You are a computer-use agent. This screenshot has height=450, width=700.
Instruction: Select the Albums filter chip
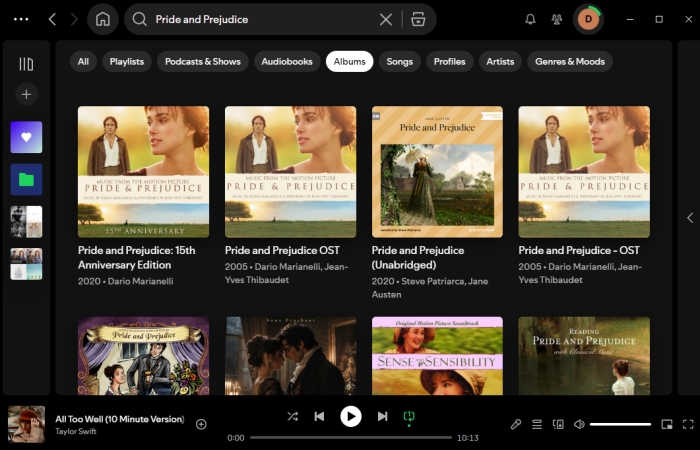click(350, 62)
